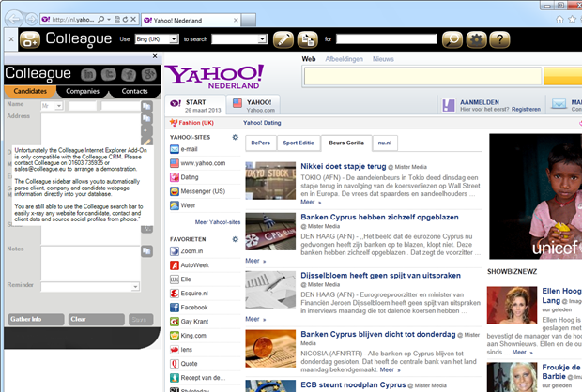Click the Meer Yahoo!-sites link
The image size is (582, 392).
click(x=218, y=222)
